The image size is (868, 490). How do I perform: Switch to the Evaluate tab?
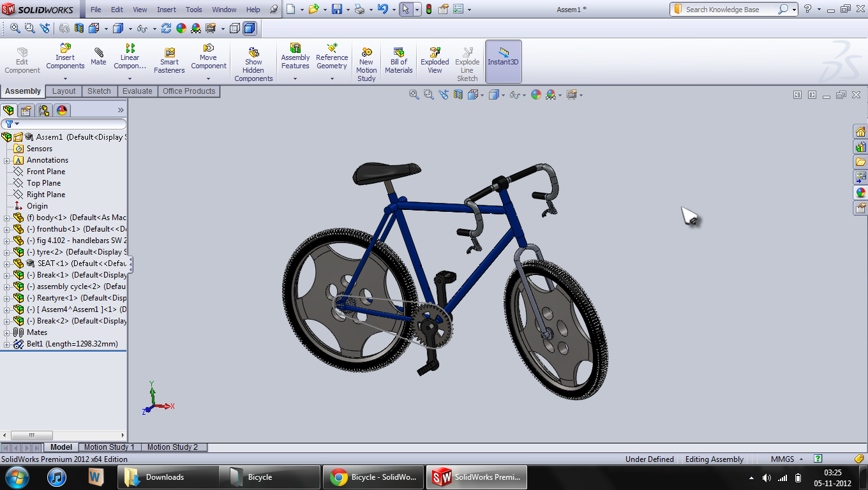pyautogui.click(x=137, y=91)
